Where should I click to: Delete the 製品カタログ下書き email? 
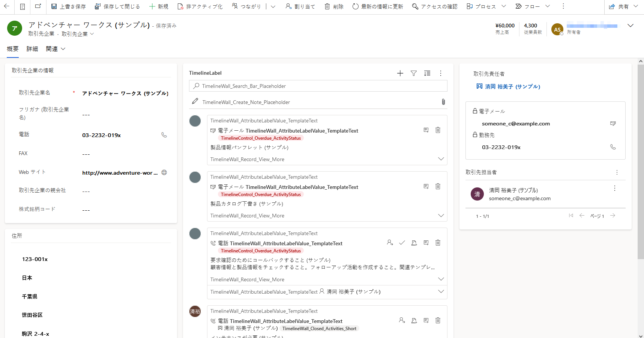pos(438,186)
